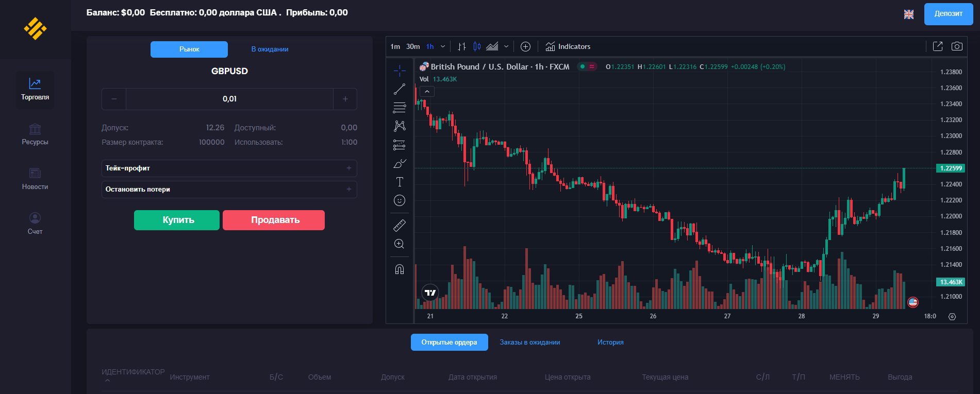Viewport: 980px width, 394px height.
Task: Switch to bars chart style
Action: 462,46
